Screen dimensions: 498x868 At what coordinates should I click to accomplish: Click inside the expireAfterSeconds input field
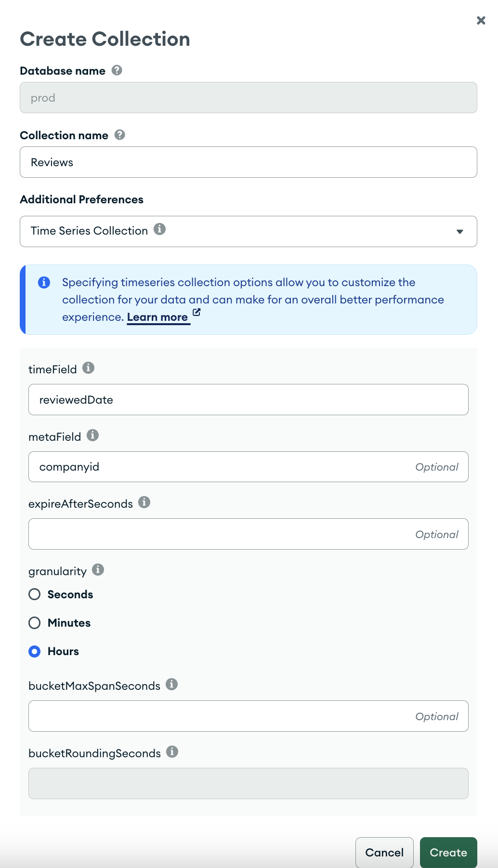tap(249, 534)
